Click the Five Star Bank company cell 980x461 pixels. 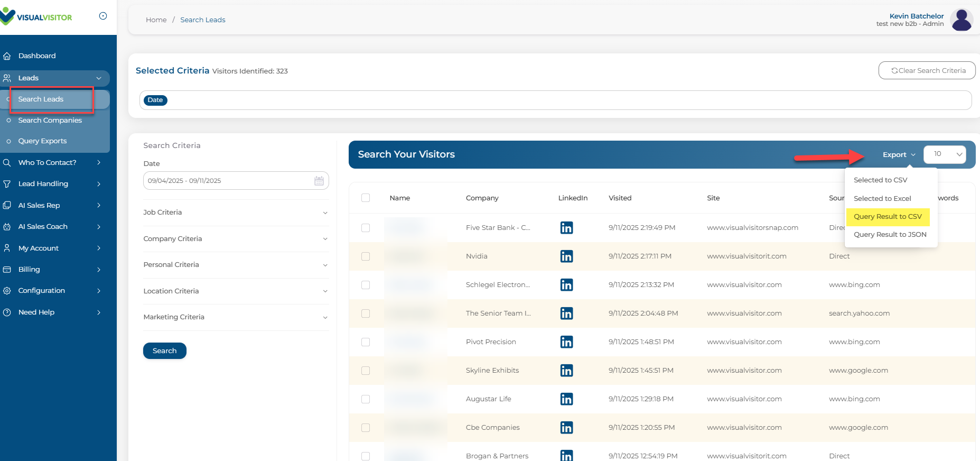coord(498,228)
